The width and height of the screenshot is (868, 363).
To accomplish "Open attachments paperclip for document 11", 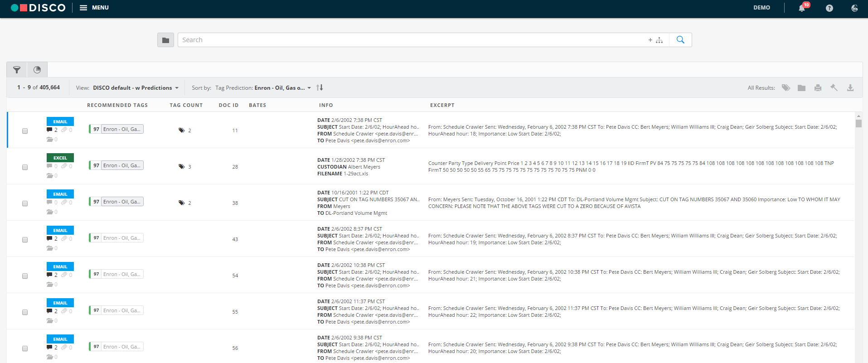I will (64, 130).
